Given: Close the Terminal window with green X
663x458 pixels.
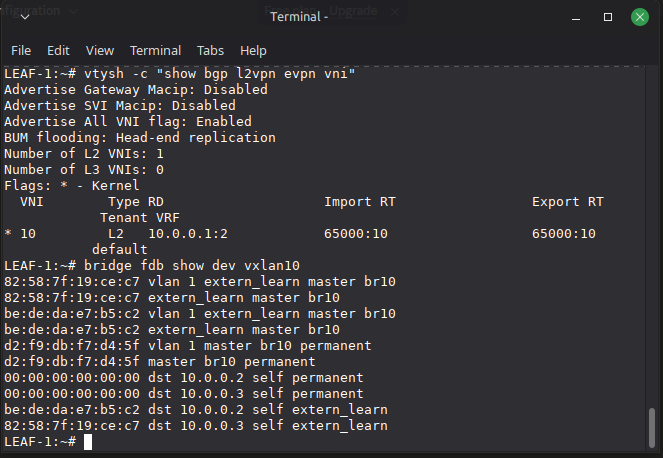Looking at the screenshot, I should (640, 17).
